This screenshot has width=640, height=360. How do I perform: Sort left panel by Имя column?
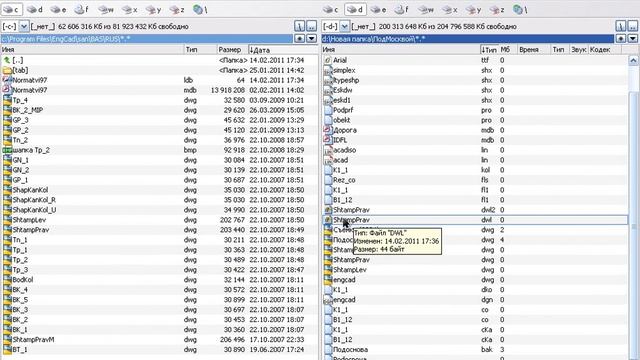click(92, 50)
